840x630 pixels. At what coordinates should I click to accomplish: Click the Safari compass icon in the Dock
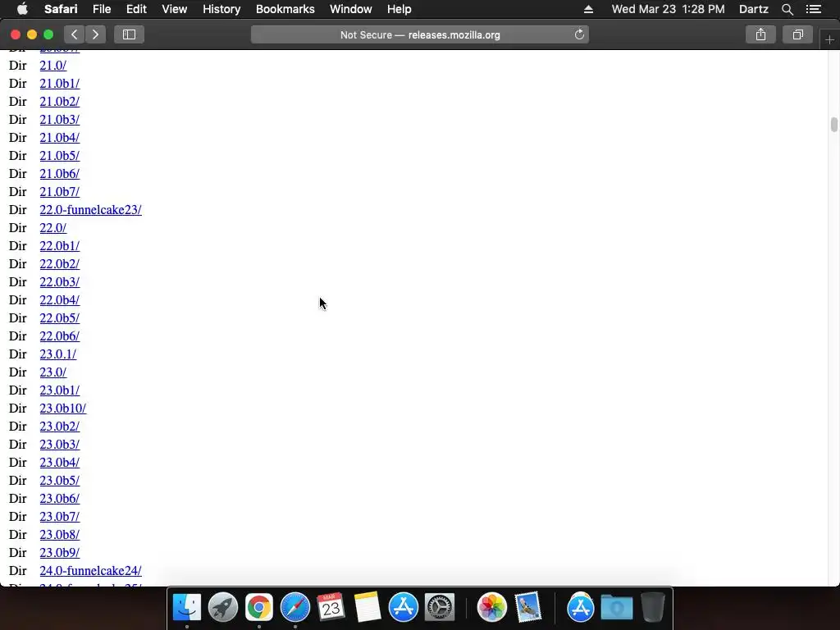tap(295, 607)
